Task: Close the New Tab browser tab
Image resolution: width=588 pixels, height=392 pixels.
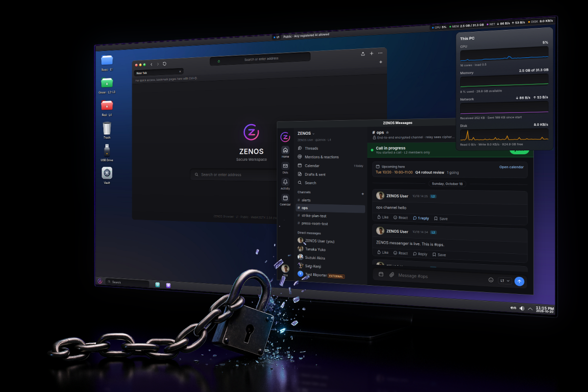Action: (x=180, y=72)
